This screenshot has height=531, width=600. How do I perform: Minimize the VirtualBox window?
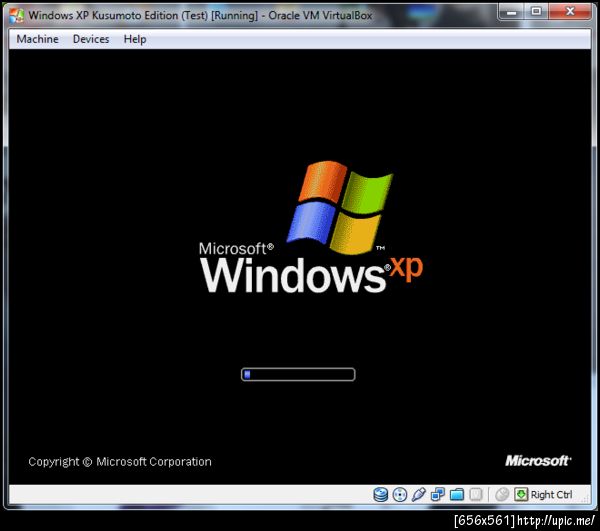coord(511,11)
